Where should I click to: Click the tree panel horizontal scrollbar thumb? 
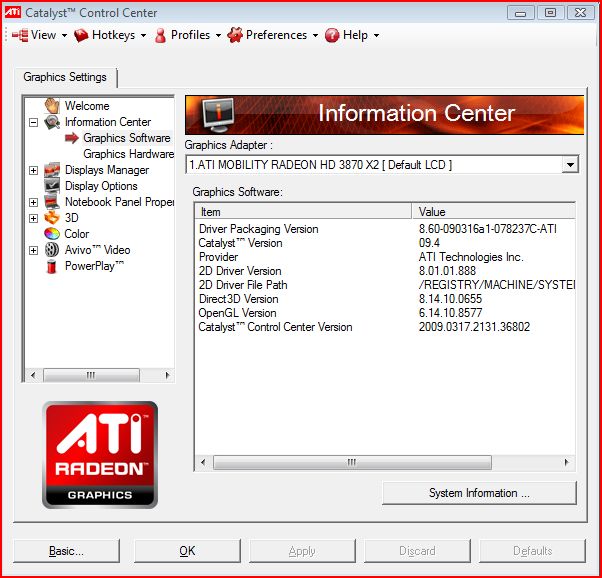tap(91, 375)
